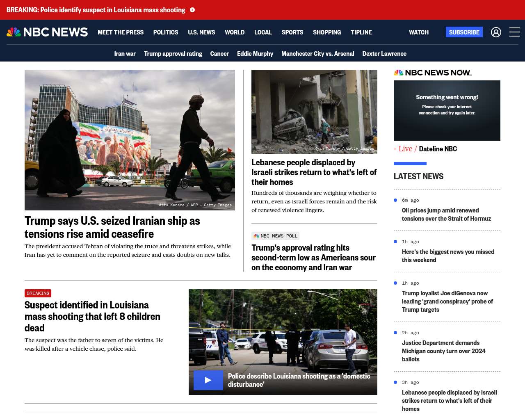This screenshot has width=525, height=420.
Task: Open the Local news section
Action: [263, 32]
